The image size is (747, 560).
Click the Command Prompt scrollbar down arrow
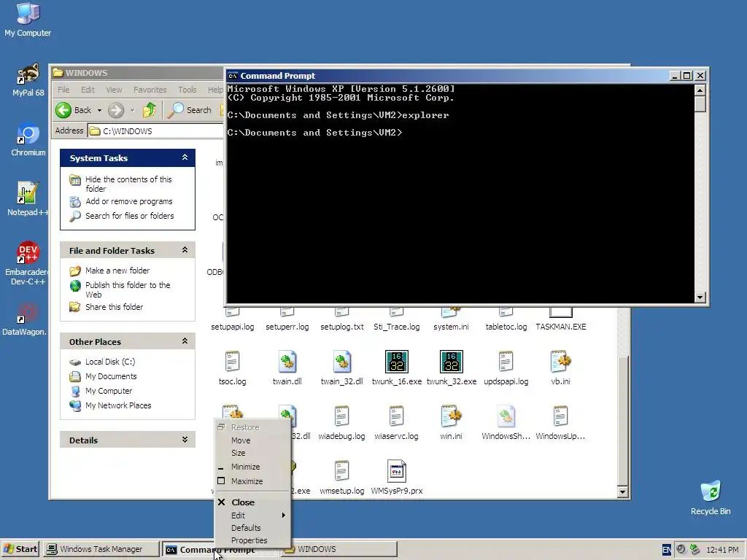click(700, 297)
